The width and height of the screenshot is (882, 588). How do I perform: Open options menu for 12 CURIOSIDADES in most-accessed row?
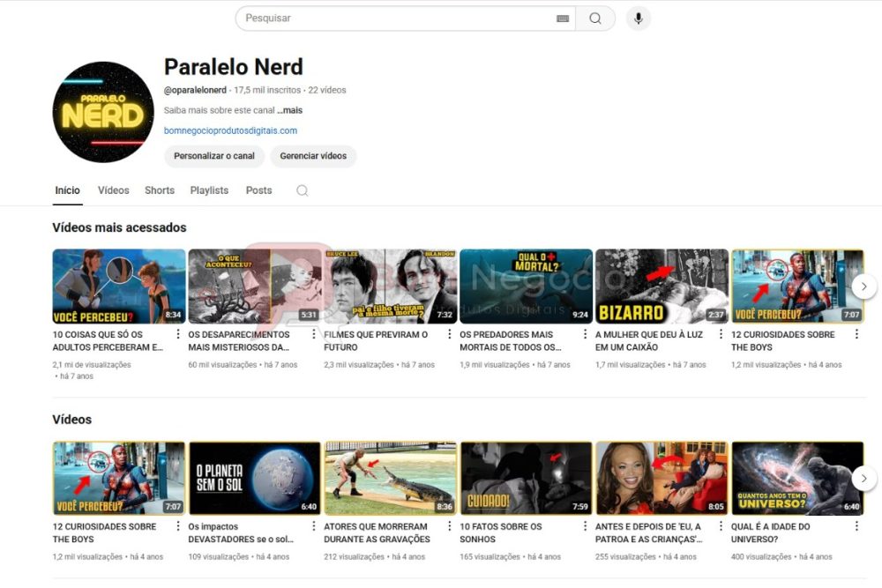tap(856, 334)
